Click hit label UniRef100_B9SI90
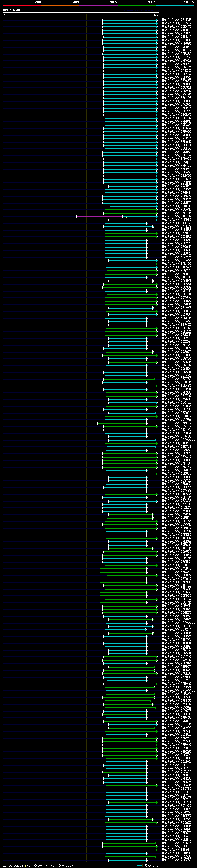 tap(177, 94)
